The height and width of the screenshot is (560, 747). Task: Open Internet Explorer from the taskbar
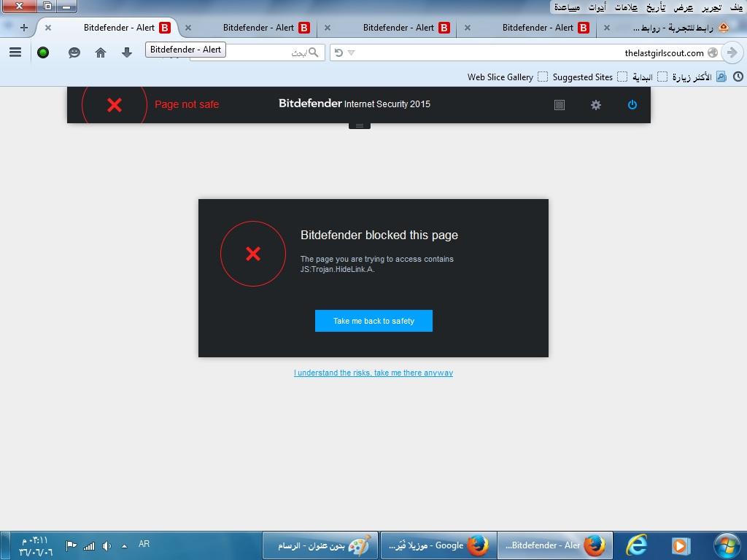[x=636, y=545]
